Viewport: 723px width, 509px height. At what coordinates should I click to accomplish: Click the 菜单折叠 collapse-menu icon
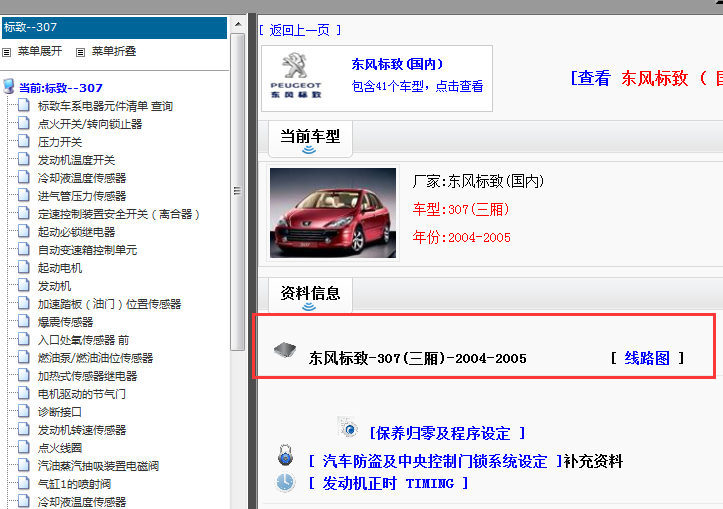pyautogui.click(x=80, y=52)
